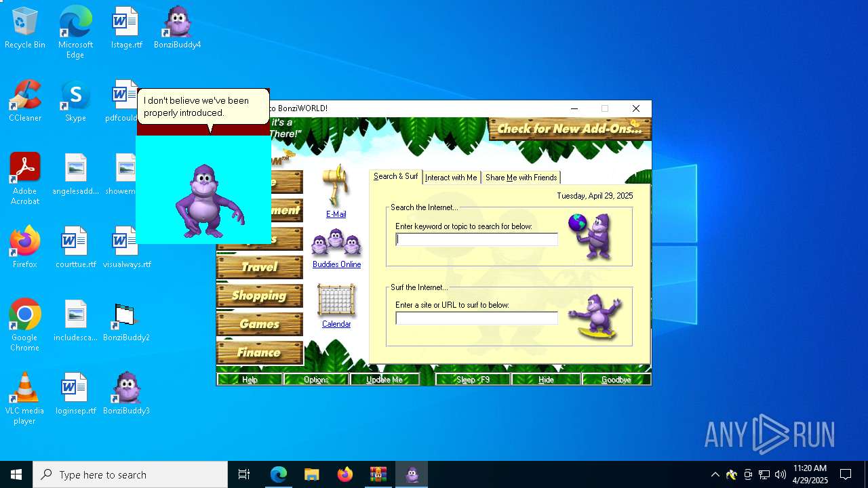Screen dimensions: 868x488
Task: Open lstage.rtf document on desktop
Action: click(126, 28)
